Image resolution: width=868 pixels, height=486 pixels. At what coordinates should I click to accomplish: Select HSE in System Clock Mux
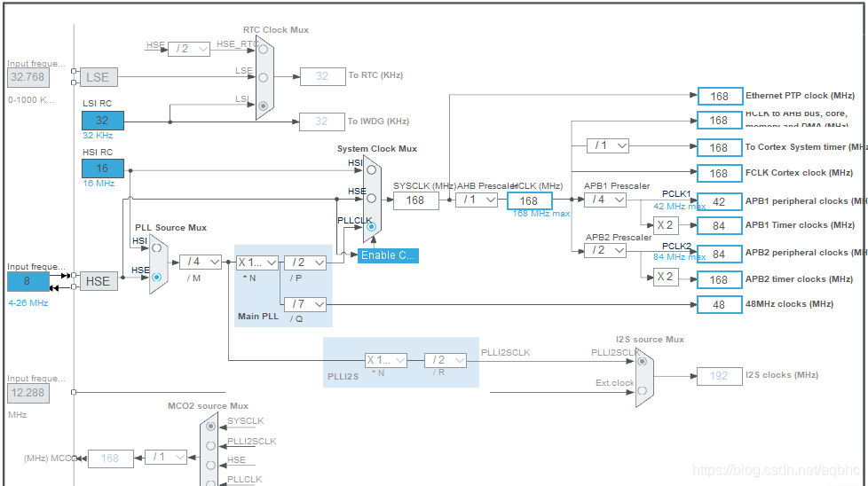coord(372,198)
